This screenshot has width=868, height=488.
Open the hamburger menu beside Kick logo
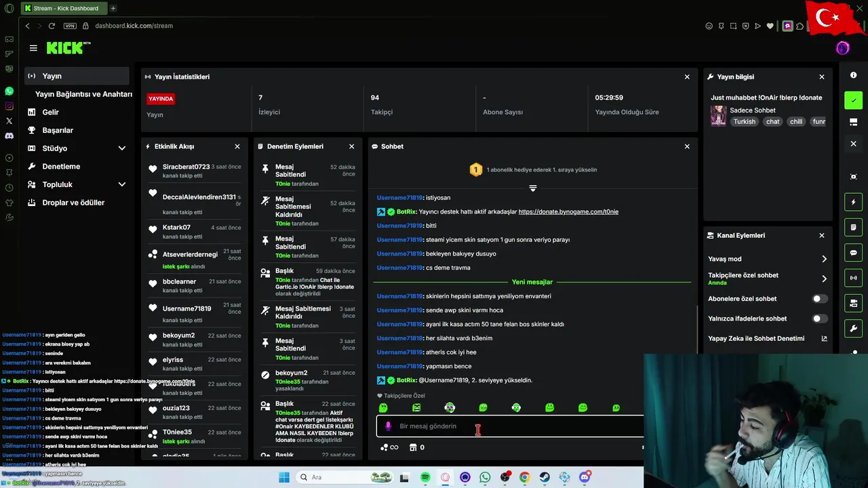click(33, 48)
